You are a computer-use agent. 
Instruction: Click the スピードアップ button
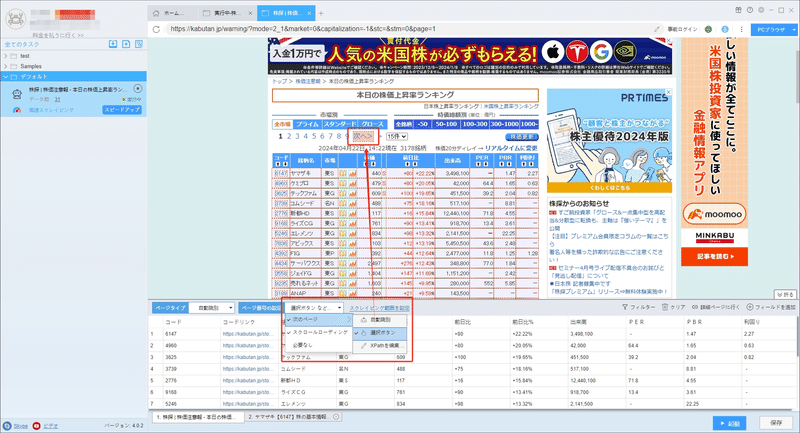coord(122,110)
